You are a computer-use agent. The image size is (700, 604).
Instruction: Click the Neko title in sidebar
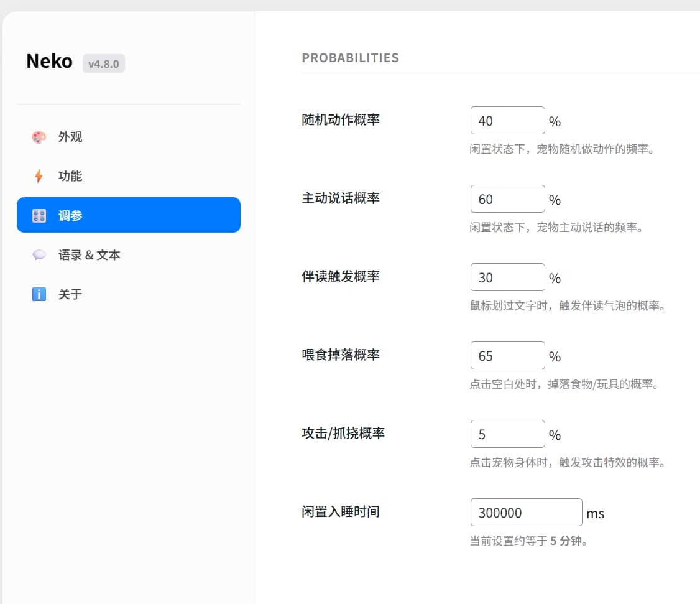point(49,61)
